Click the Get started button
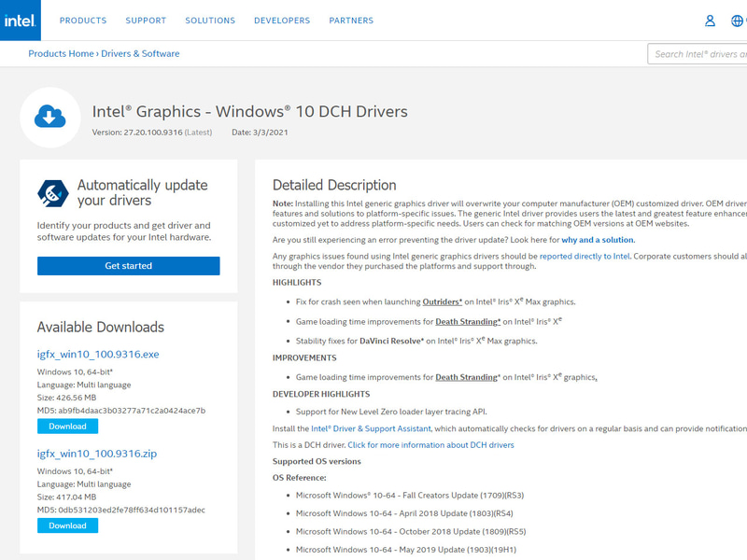 [x=129, y=266]
